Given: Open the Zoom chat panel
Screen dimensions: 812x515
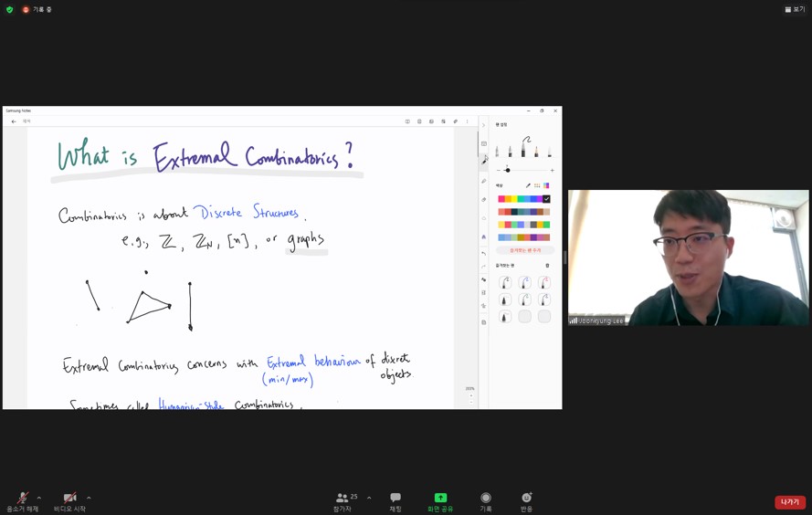Looking at the screenshot, I should (395, 500).
